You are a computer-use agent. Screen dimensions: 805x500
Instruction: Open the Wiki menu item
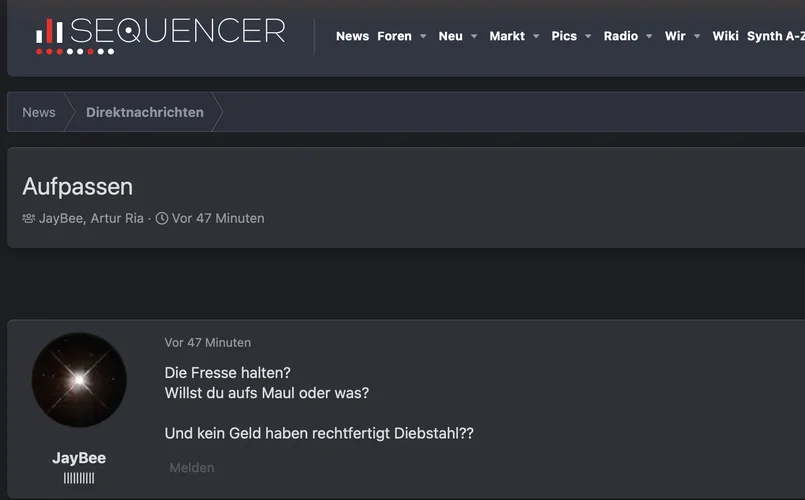pyautogui.click(x=725, y=36)
